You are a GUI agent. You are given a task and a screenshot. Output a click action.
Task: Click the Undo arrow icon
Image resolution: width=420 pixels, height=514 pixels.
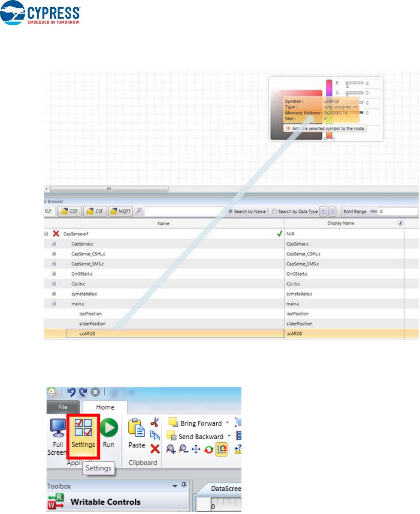[x=72, y=392]
